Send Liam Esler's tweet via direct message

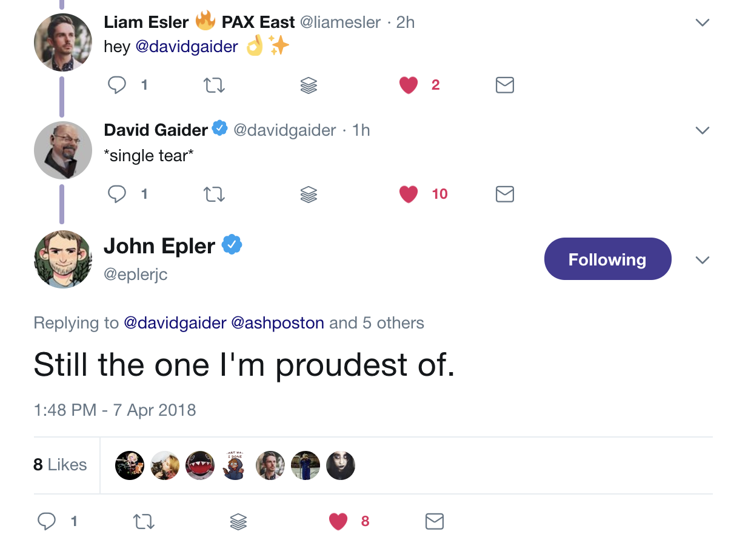pyautogui.click(x=505, y=85)
